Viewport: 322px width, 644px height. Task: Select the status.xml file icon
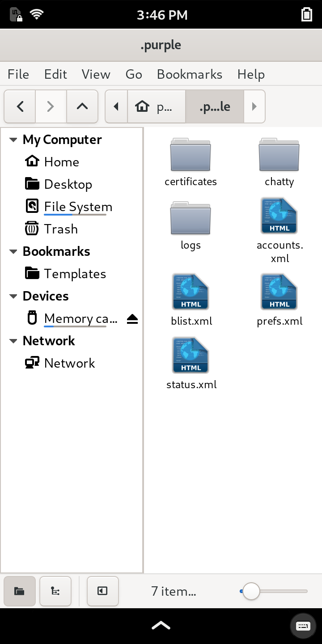click(x=191, y=356)
